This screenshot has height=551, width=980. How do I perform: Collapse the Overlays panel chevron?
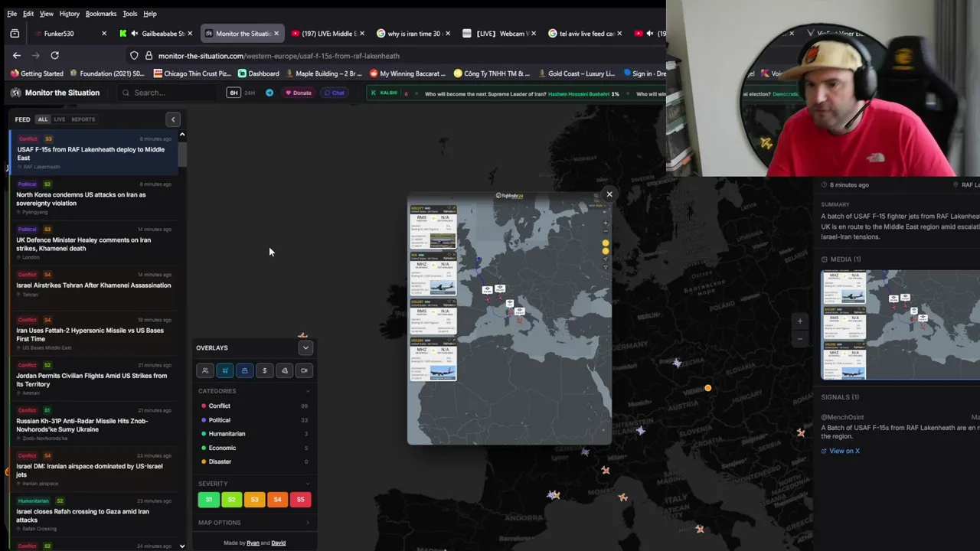[x=305, y=348]
